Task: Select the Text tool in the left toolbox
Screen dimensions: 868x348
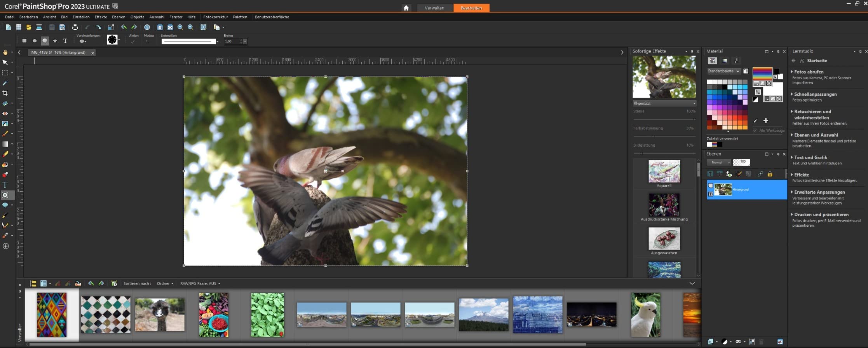Action: (x=5, y=185)
